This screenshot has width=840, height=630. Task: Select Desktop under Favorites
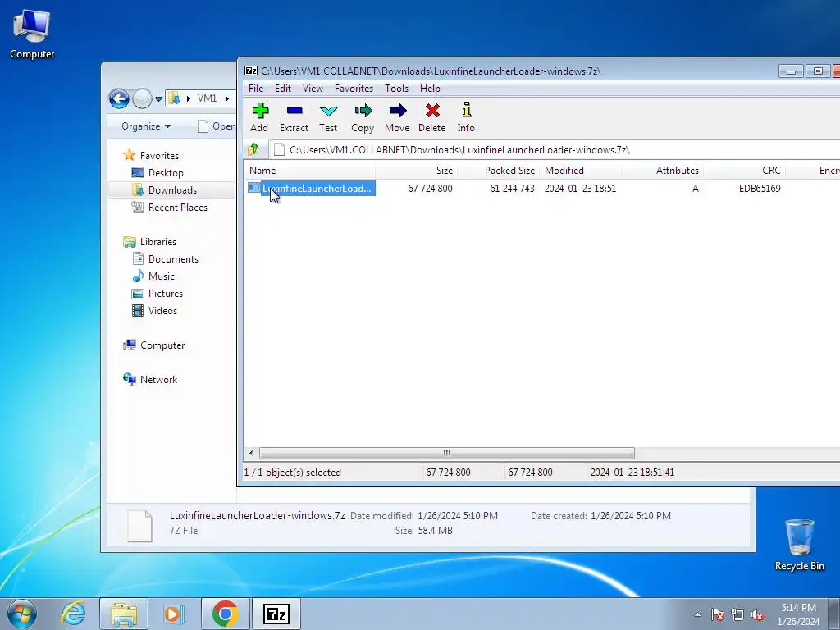coord(166,173)
